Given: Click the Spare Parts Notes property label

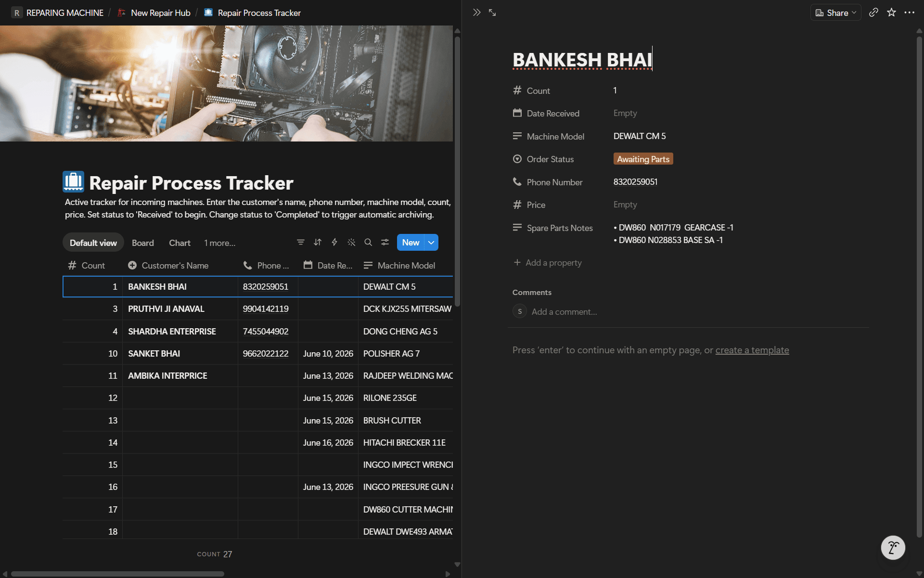Looking at the screenshot, I should coord(560,228).
